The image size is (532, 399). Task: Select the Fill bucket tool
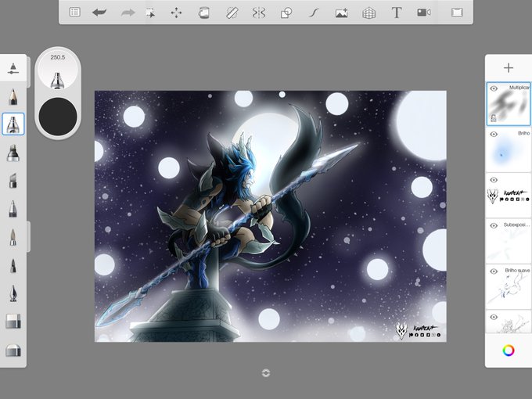pyautogui.click(x=203, y=13)
